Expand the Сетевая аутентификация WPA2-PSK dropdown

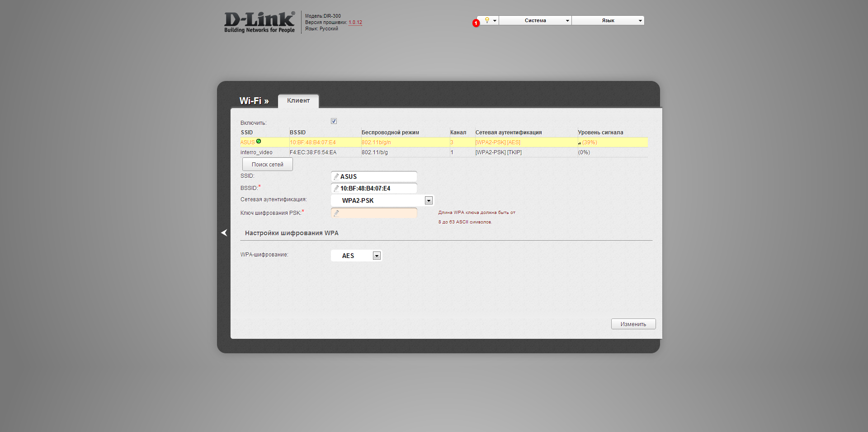point(382,200)
